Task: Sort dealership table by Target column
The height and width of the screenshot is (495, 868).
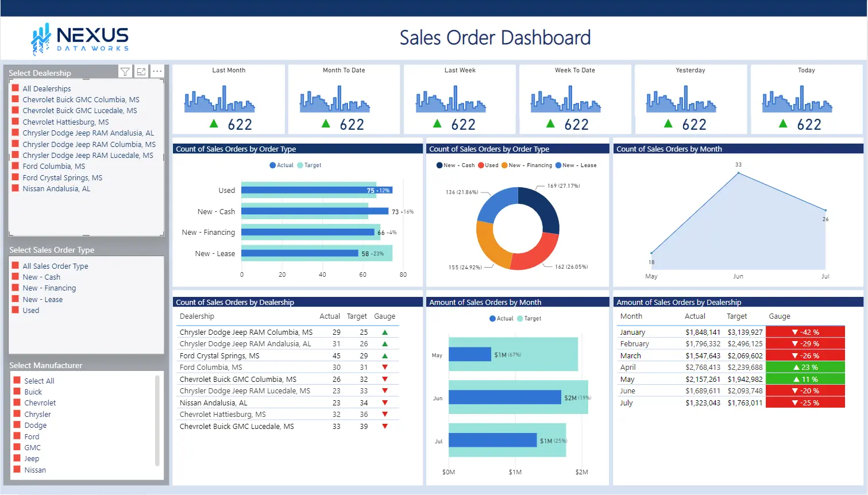Action: (357, 316)
